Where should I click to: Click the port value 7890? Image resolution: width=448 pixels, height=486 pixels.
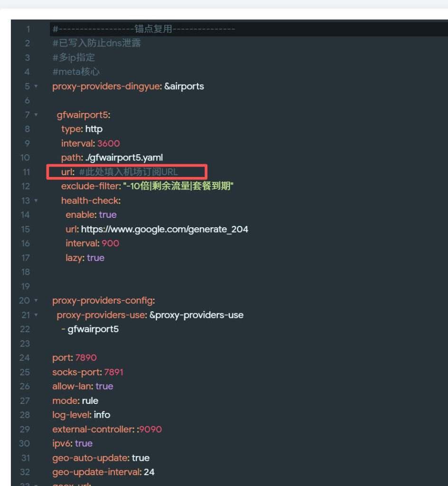point(86,358)
